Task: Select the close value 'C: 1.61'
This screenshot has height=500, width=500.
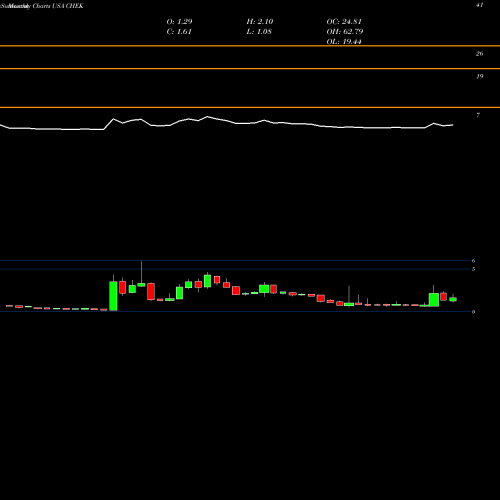Action: pyautogui.click(x=179, y=32)
